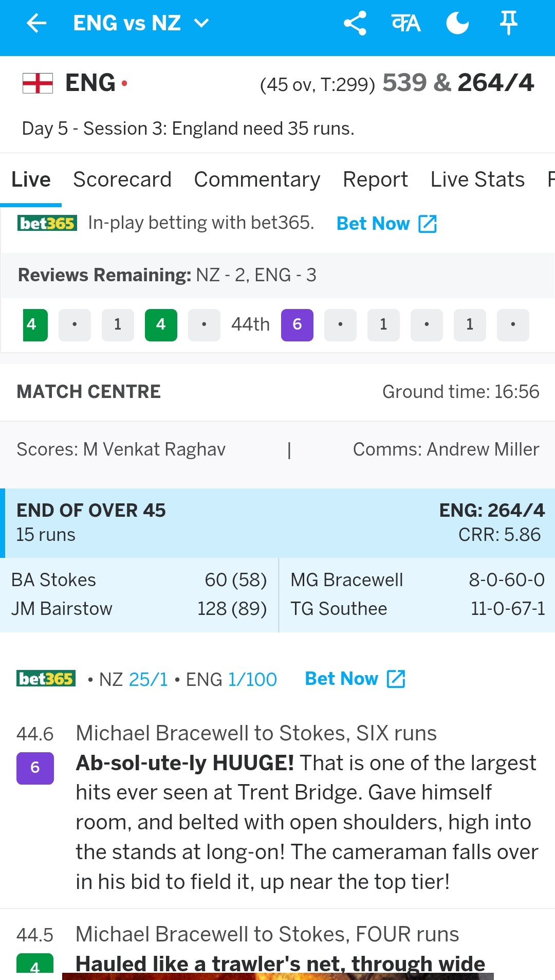Expand the ENG vs NZ match dropdown

coord(201,23)
